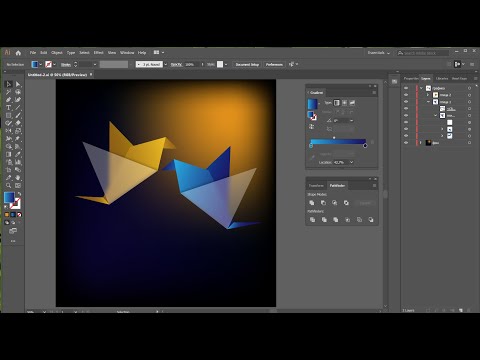
Task: Hide the bottom dark-thumbnail background layer
Action: click(x=406, y=142)
